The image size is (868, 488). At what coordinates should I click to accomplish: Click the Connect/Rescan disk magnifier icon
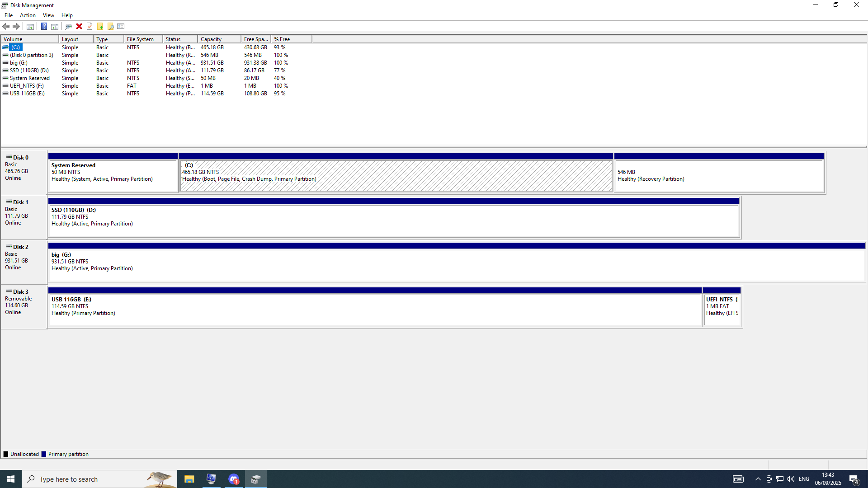click(x=68, y=26)
